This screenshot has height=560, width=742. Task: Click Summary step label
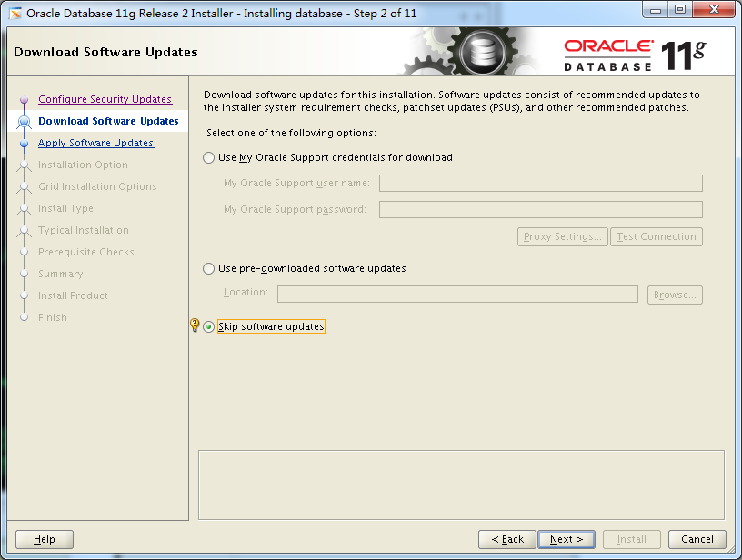[61, 274]
